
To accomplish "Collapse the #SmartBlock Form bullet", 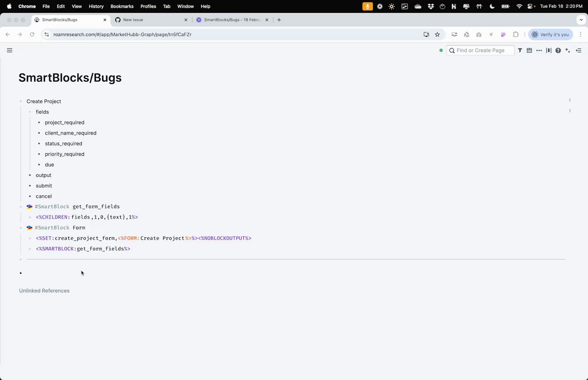I will (21, 228).
